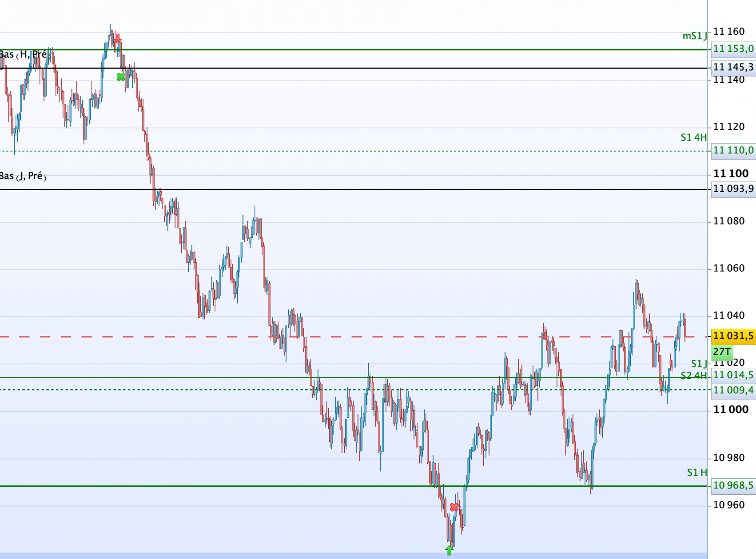
Task: Select the 11 009,4 S2 4H tag
Action: click(x=733, y=390)
